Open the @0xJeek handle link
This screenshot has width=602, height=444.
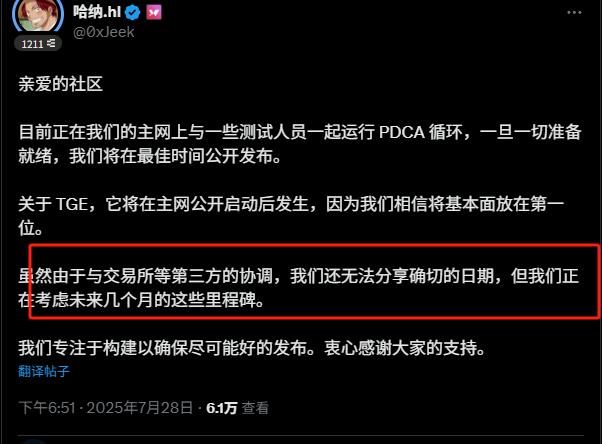104,32
